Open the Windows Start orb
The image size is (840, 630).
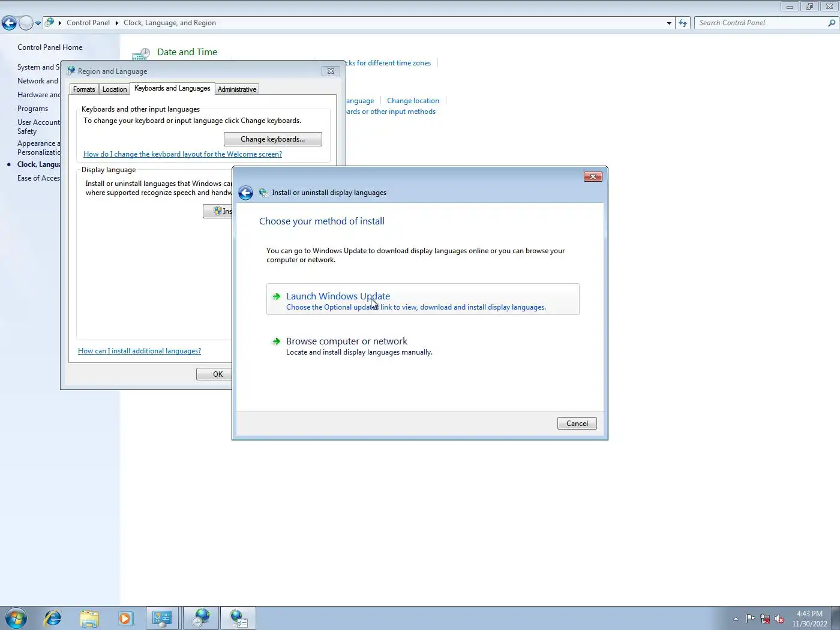pyautogui.click(x=16, y=618)
